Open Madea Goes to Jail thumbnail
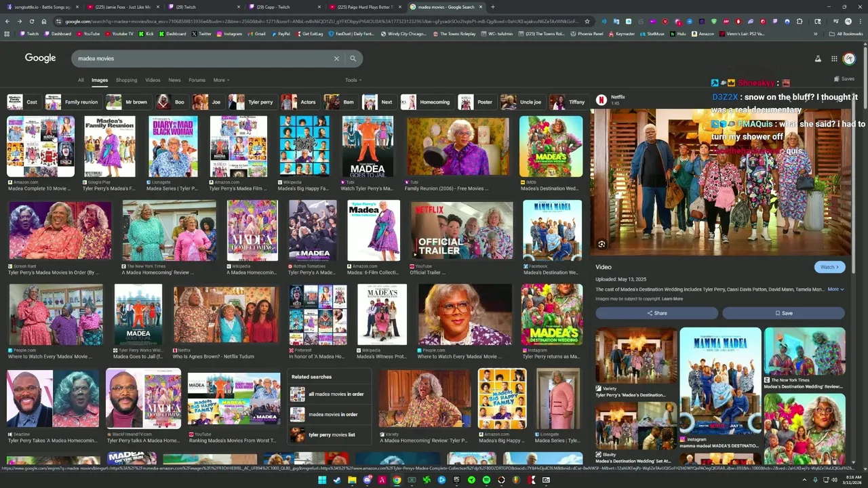Screen dimensions: 868x488 pyautogui.click(x=138, y=314)
